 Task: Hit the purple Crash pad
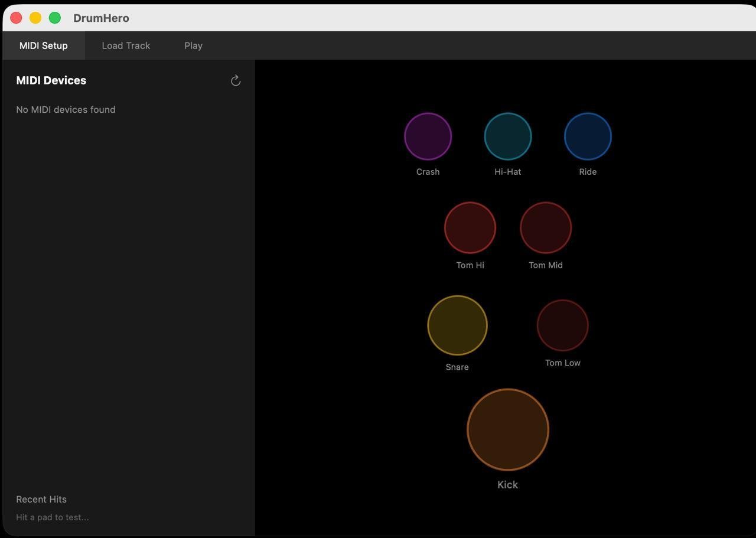(x=428, y=136)
